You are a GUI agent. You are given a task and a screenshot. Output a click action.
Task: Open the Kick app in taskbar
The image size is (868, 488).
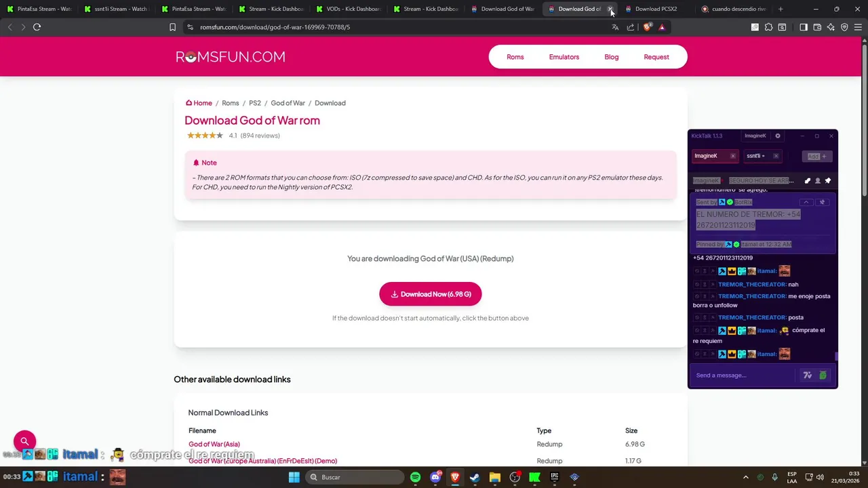pos(534,477)
